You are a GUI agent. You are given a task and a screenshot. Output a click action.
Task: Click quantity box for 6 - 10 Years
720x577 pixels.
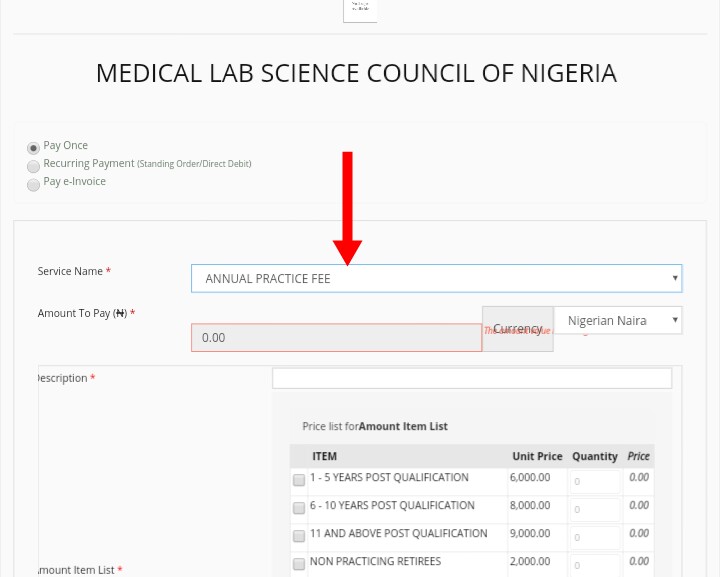click(x=595, y=510)
